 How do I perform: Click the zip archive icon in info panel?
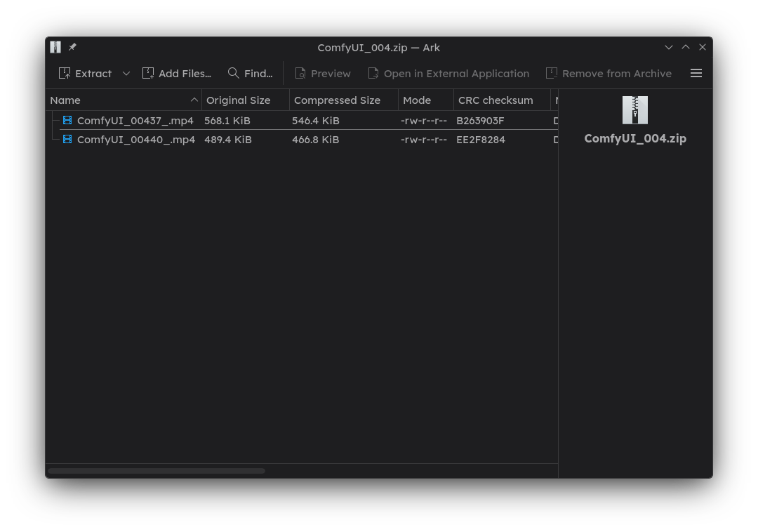click(635, 110)
